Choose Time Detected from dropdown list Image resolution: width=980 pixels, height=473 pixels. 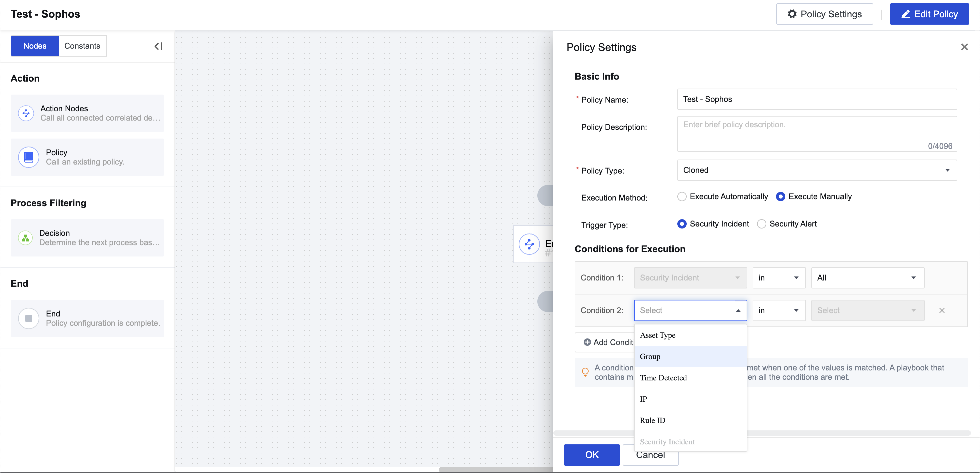pos(690,378)
